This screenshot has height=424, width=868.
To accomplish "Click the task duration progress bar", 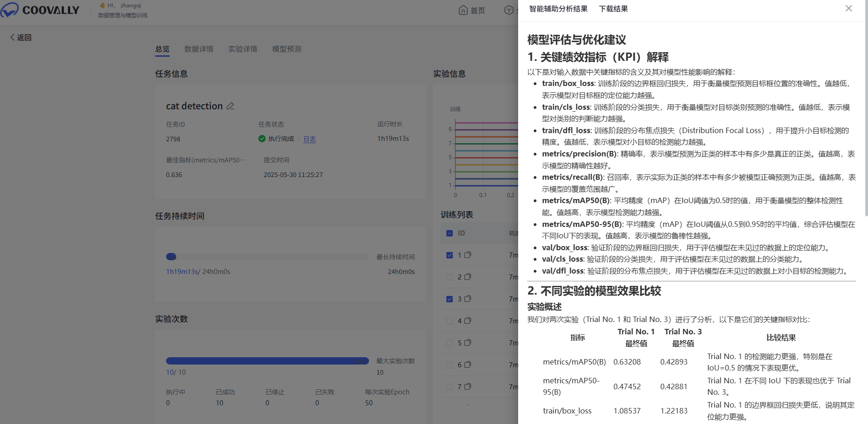I will tap(268, 257).
